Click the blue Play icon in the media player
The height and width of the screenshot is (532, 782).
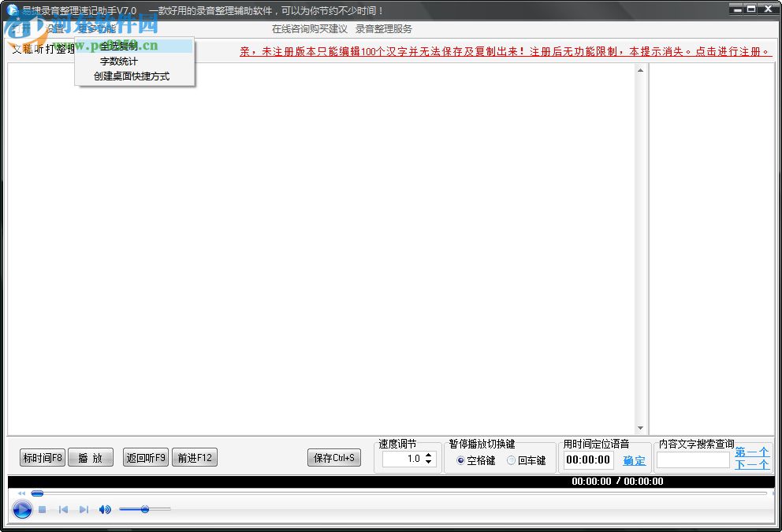22,509
